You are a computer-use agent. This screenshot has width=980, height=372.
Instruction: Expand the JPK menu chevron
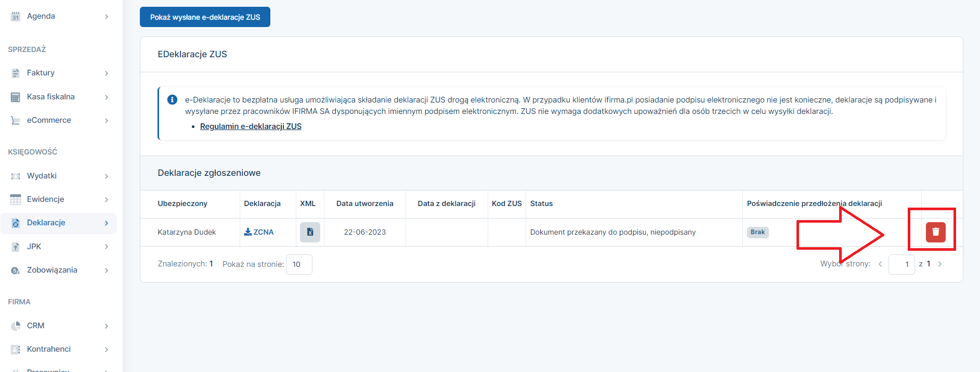(x=106, y=247)
